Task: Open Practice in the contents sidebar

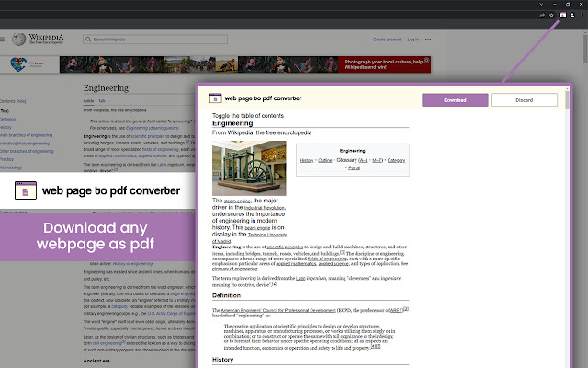Action: pos(6,159)
